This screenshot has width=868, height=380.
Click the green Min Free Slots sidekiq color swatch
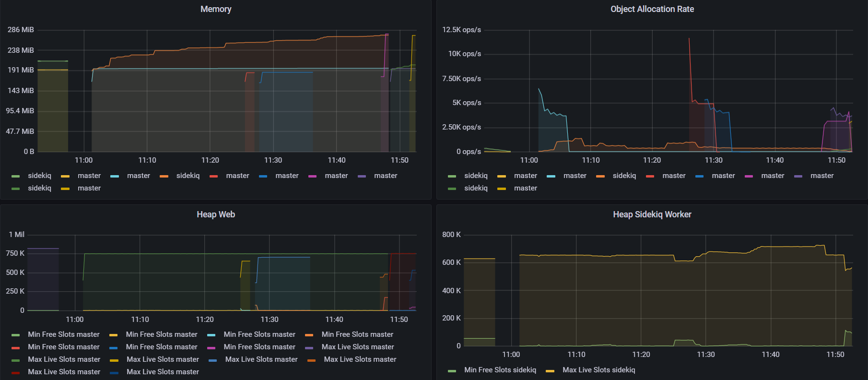(452, 370)
